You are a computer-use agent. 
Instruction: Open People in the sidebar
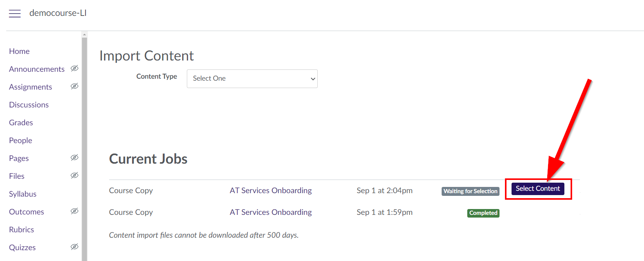tap(21, 140)
